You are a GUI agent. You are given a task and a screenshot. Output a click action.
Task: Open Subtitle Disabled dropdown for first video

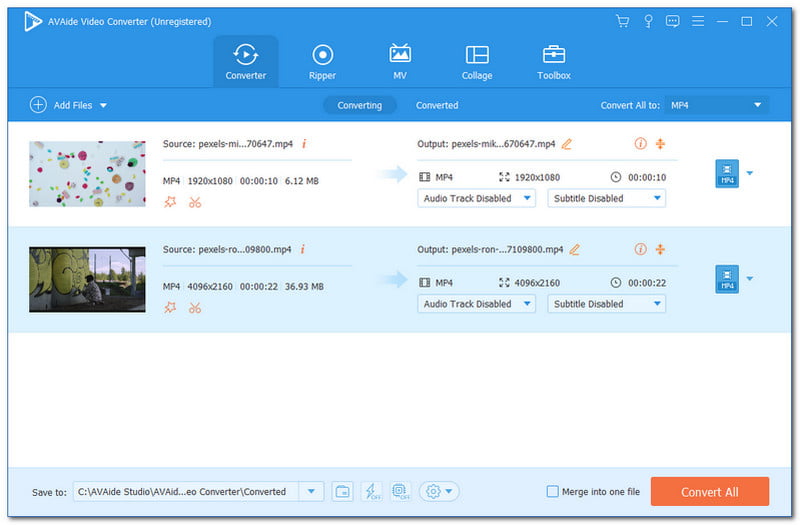click(x=606, y=198)
